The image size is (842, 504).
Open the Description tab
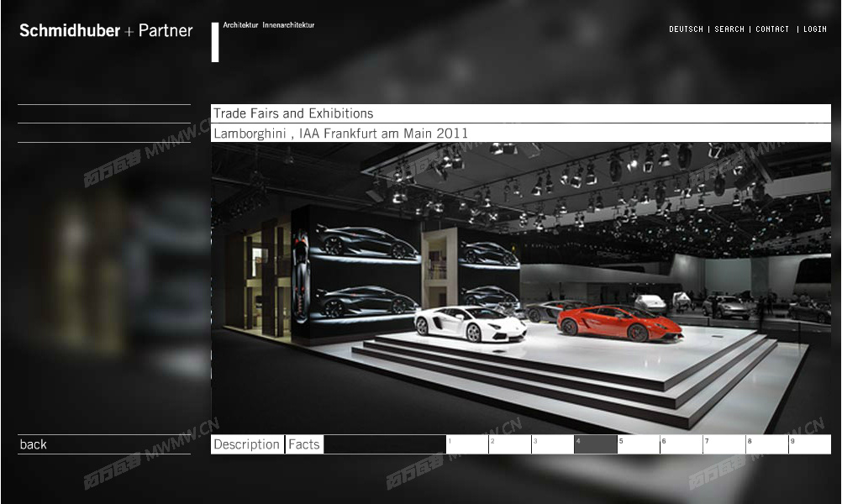(247, 444)
